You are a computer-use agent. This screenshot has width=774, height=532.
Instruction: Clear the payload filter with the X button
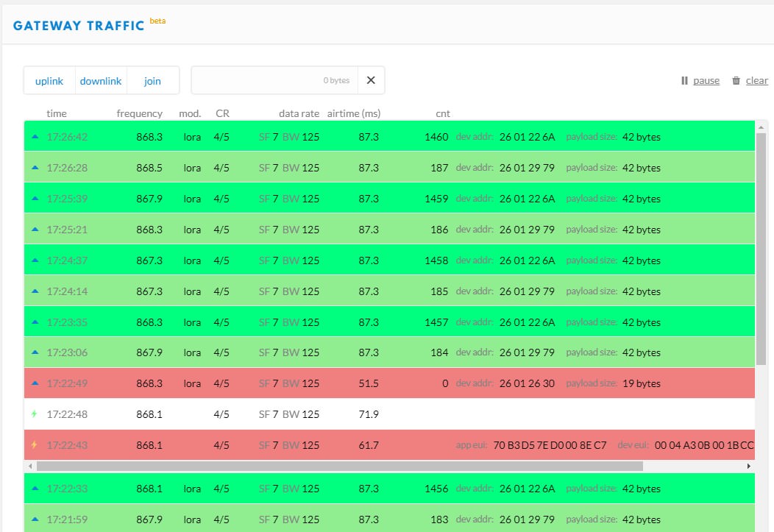[372, 80]
